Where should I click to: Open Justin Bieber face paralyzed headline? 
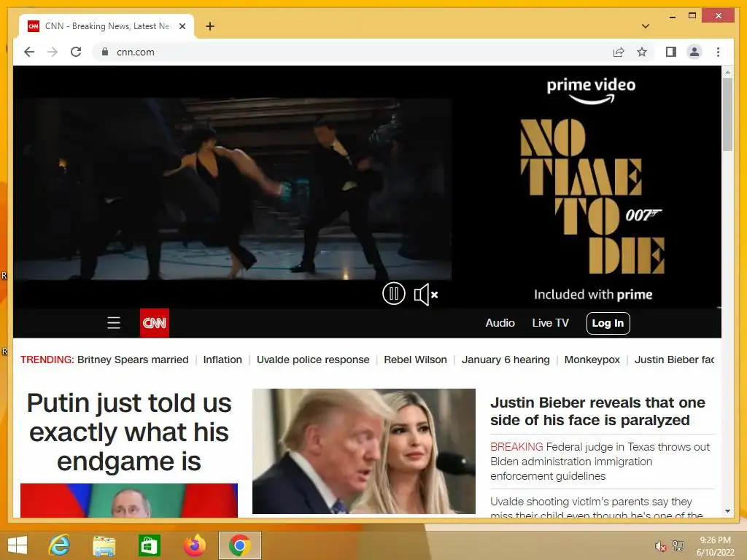pos(597,411)
